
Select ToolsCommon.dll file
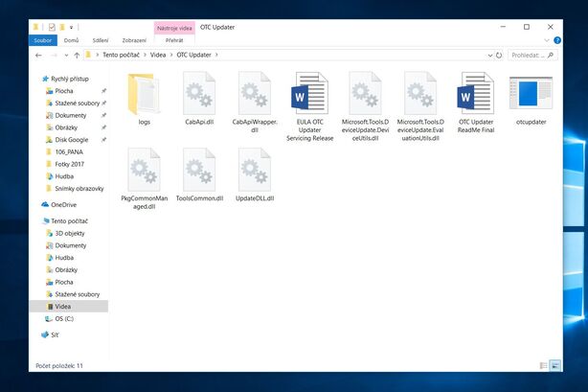199,175
